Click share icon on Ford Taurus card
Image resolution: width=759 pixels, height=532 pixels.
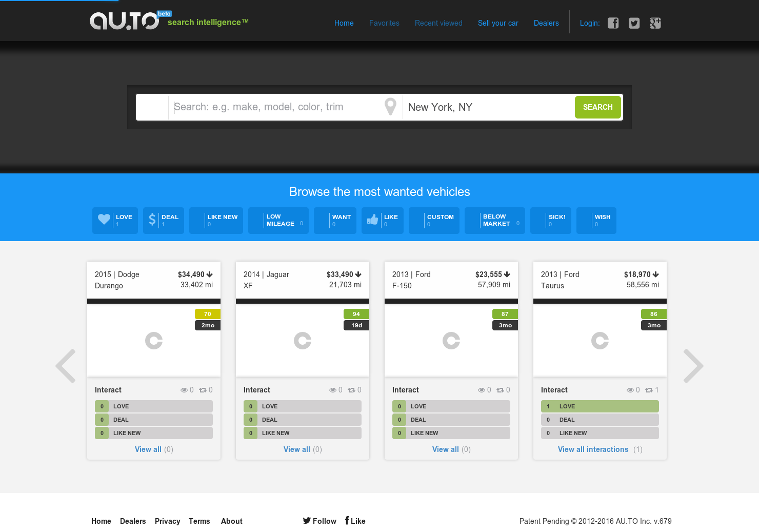pos(649,390)
